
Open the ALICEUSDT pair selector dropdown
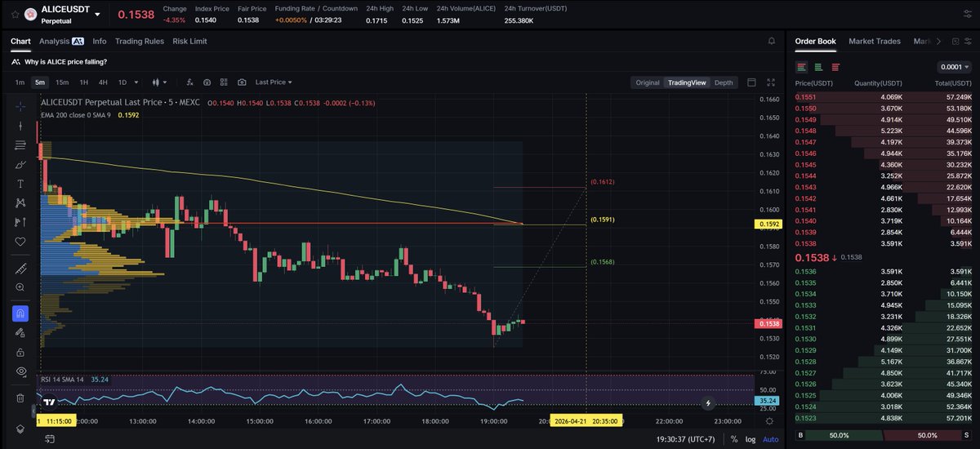tap(98, 14)
